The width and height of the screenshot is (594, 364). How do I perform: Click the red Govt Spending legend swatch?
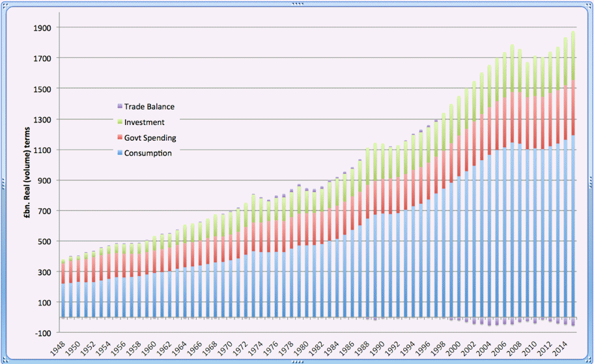pyautogui.click(x=119, y=137)
